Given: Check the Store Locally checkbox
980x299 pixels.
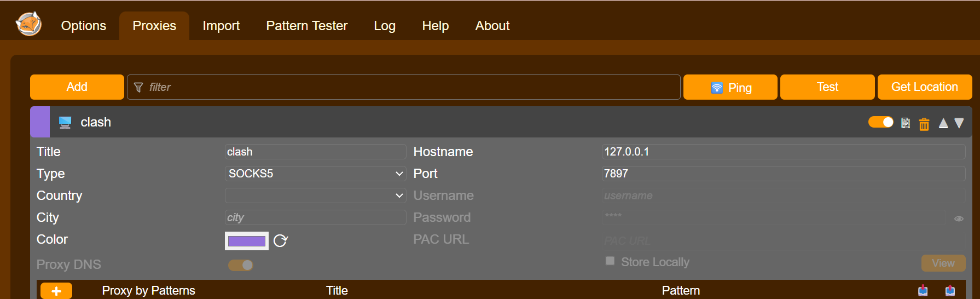Looking at the screenshot, I should [x=610, y=261].
